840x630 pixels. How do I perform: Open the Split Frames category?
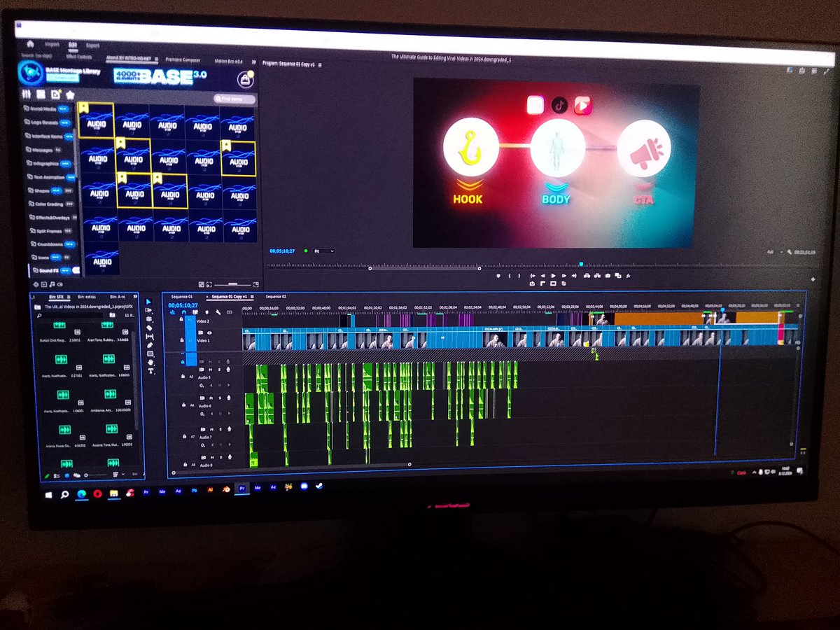click(x=51, y=230)
